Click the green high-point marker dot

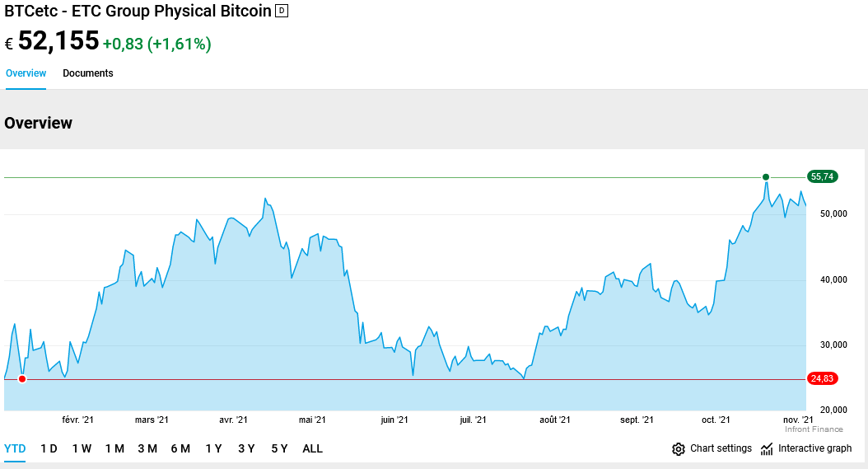pyautogui.click(x=766, y=177)
